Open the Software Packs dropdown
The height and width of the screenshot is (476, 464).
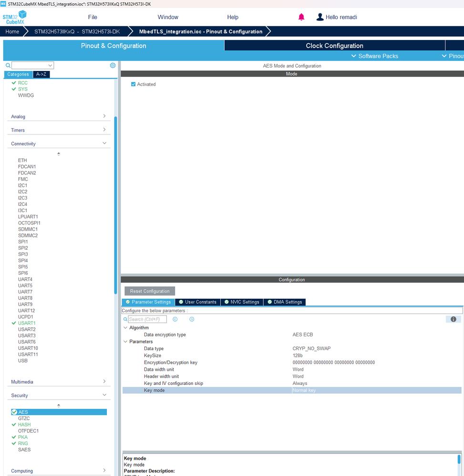click(375, 56)
